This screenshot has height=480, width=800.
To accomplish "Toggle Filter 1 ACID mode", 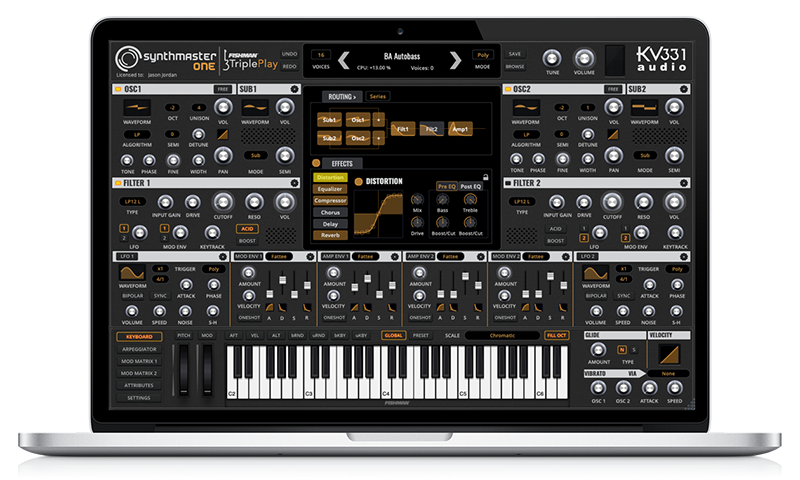I will pos(247,229).
